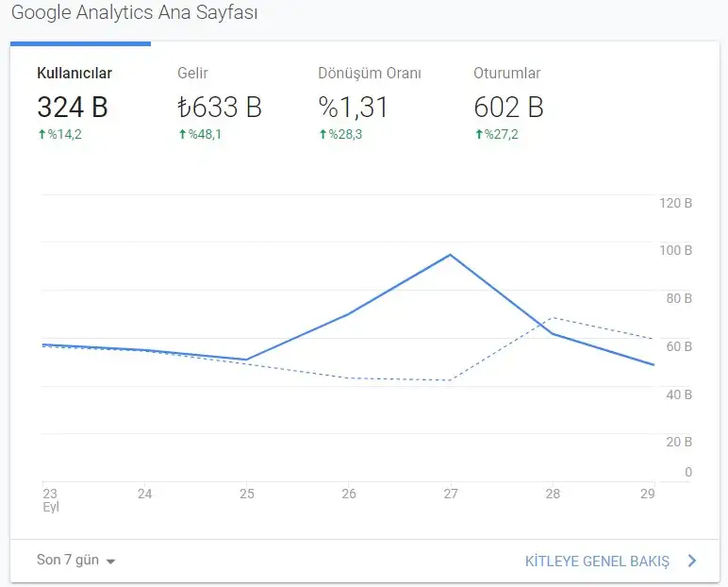Click the green up arrow beside %48,1
728x587 pixels.
pyautogui.click(x=182, y=134)
